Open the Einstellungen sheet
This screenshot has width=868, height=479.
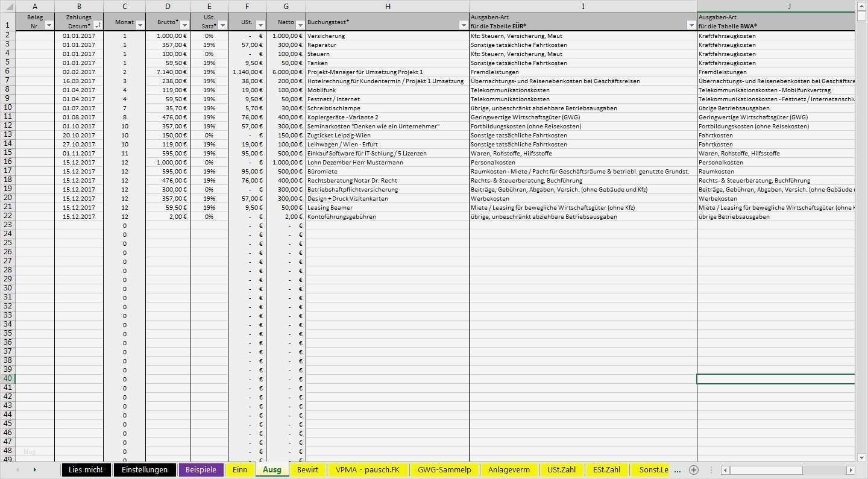tap(145, 469)
